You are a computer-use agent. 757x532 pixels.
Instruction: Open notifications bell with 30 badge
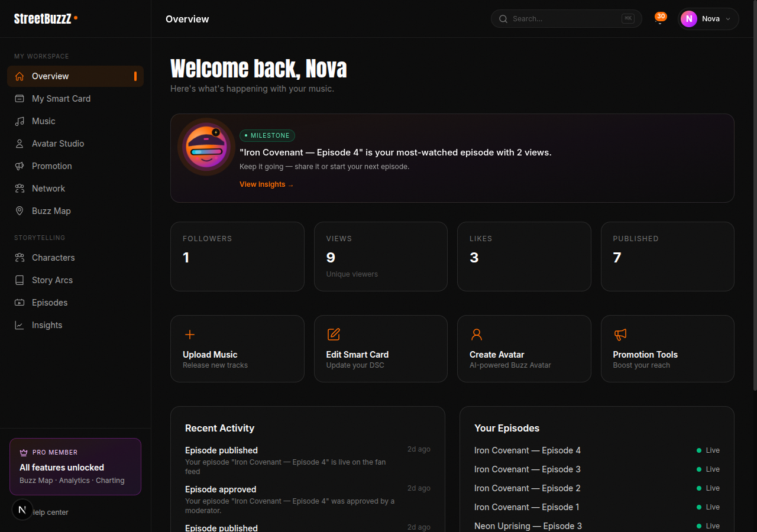(x=660, y=19)
